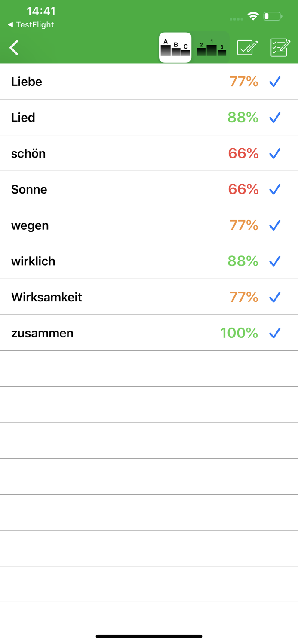Screen dimensions: 298x644
Task: Select the word schön row
Action: tap(28, 153)
